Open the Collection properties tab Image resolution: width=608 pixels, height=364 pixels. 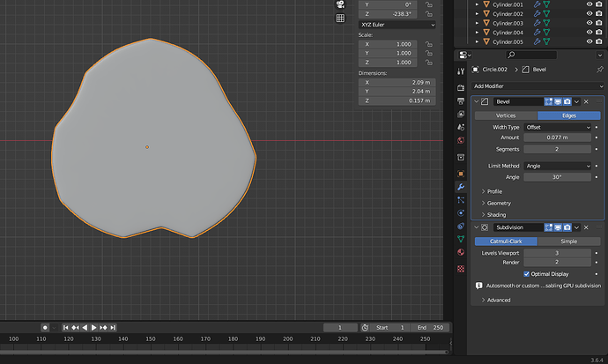(x=461, y=157)
